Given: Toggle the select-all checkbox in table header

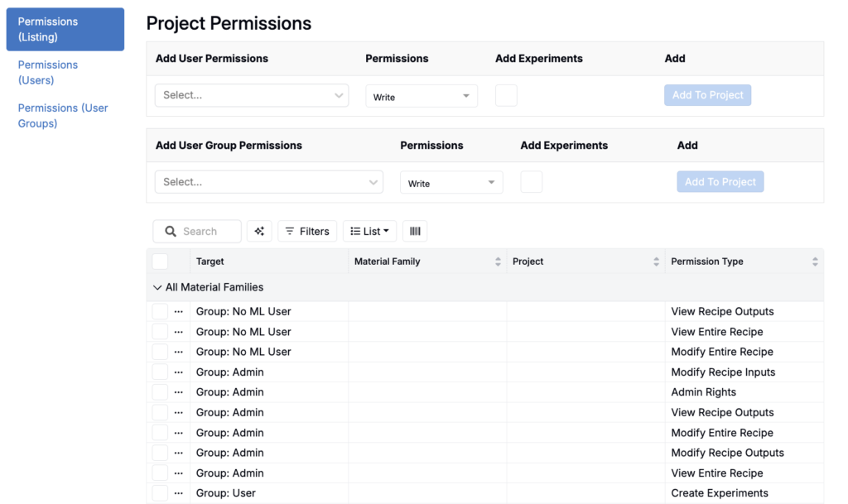Looking at the screenshot, I should click(160, 262).
